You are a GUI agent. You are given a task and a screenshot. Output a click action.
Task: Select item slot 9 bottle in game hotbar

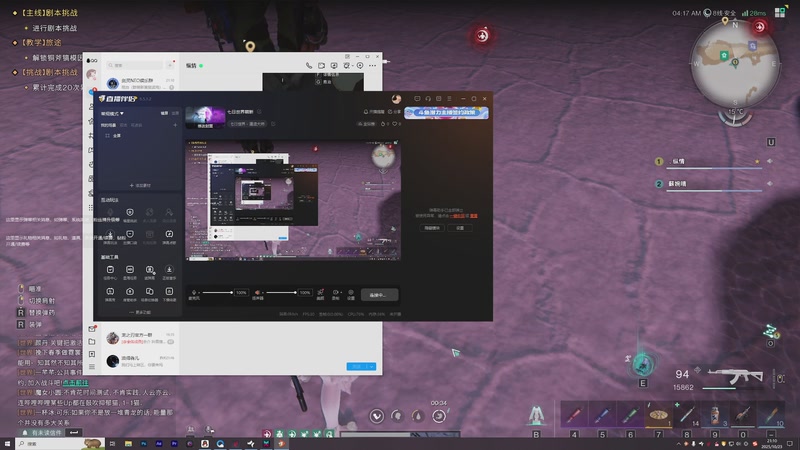pyautogui.click(x=715, y=415)
